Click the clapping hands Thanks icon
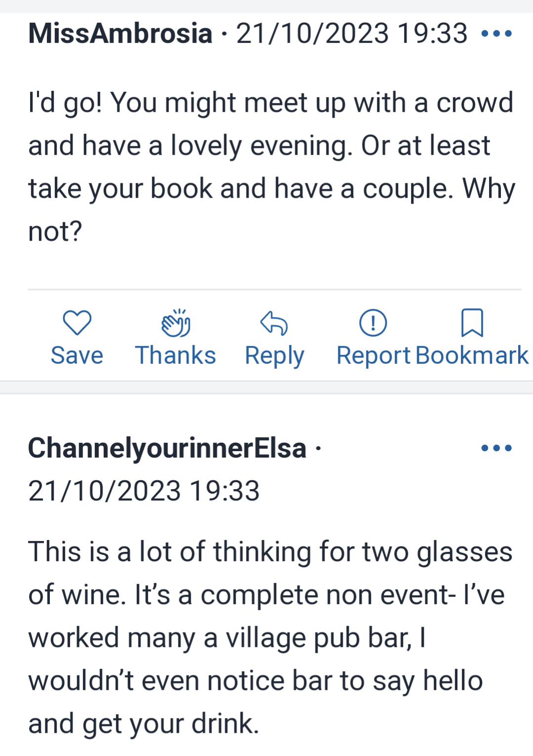This screenshot has height=756, width=533. pyautogui.click(x=176, y=323)
